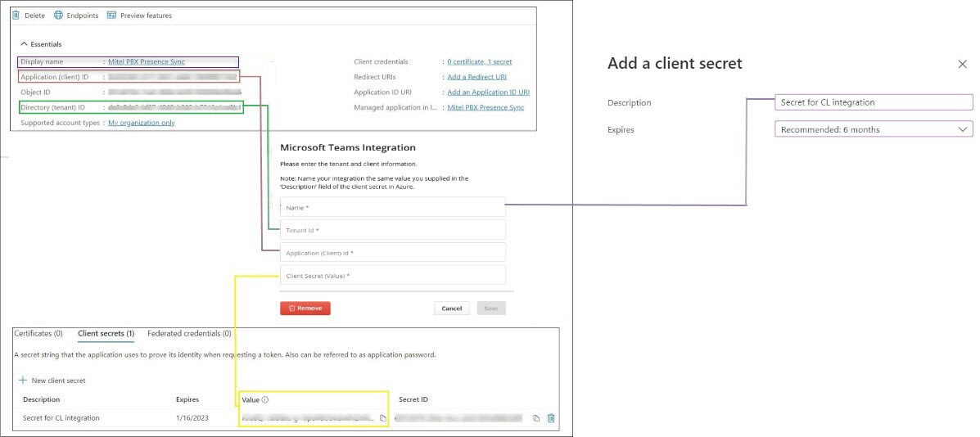Copy the Secret ID with copy icon
Screen dimensions: 980x437
pos(536,417)
